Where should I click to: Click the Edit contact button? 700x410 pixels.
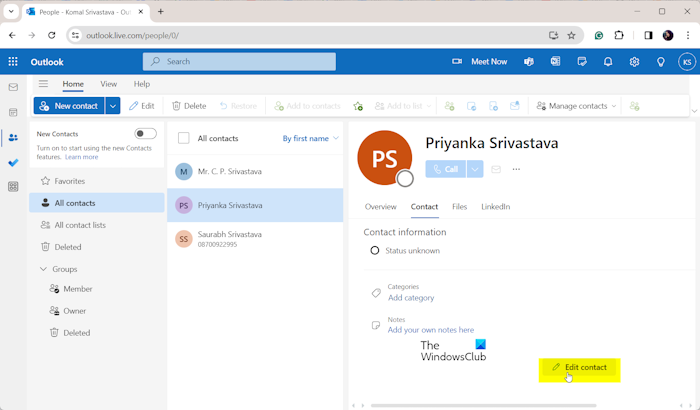tap(579, 367)
